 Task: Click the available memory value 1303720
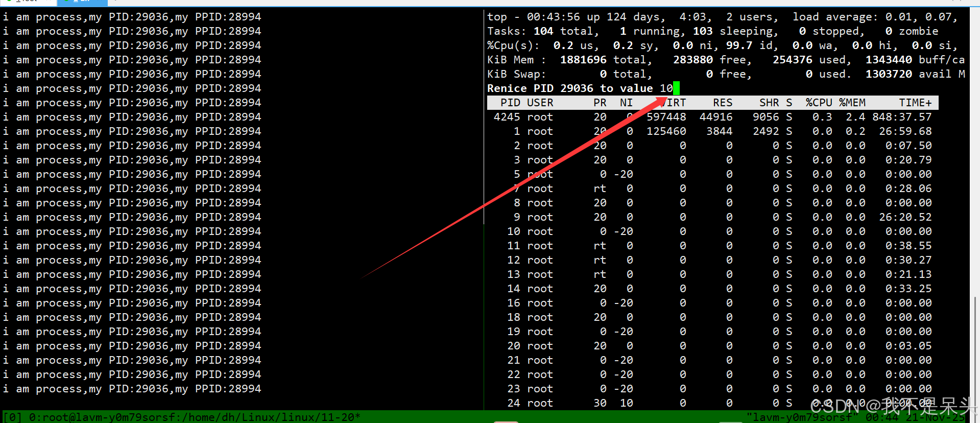[x=889, y=74]
